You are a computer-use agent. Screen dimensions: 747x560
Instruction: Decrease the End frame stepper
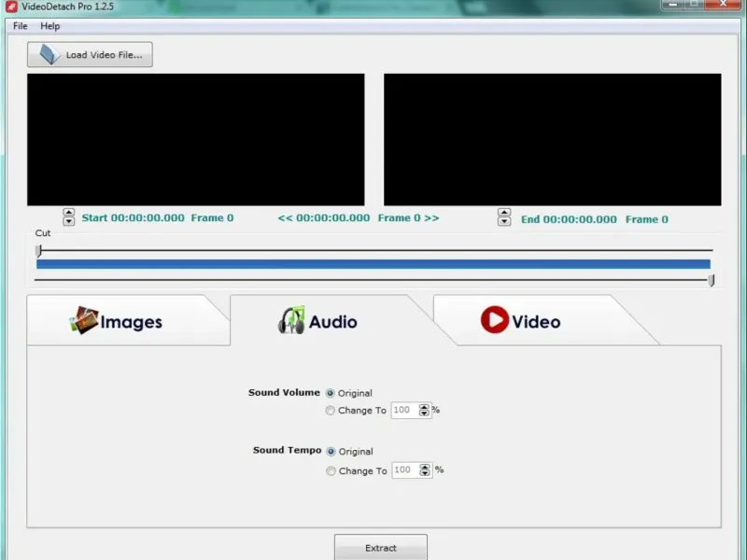pos(504,221)
